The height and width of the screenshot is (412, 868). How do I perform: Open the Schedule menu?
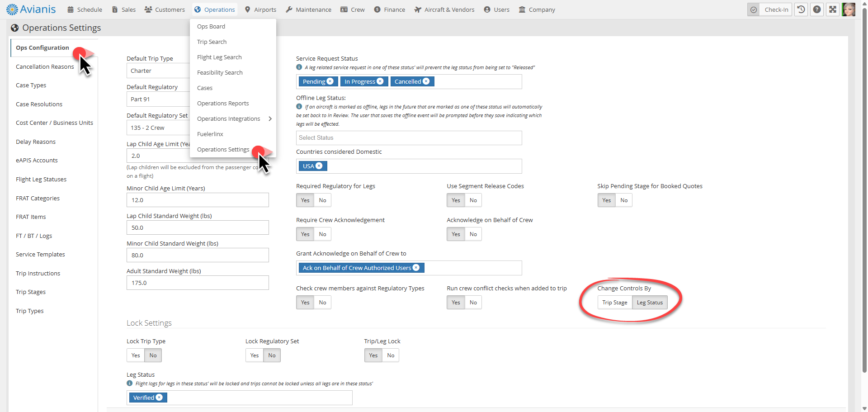coord(85,9)
